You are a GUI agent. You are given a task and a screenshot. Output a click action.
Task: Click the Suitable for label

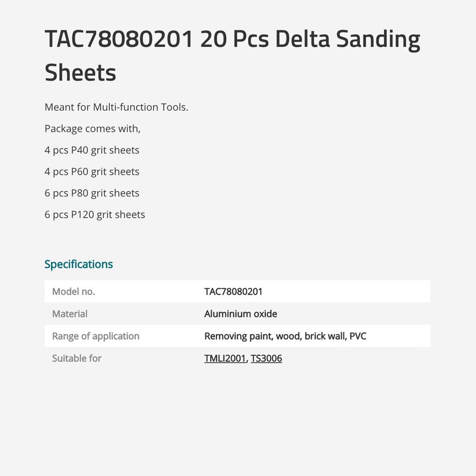[x=77, y=358]
